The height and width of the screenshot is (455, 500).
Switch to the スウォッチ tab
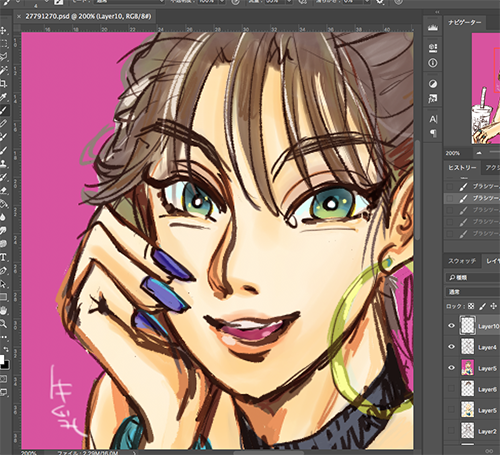pyautogui.click(x=462, y=261)
